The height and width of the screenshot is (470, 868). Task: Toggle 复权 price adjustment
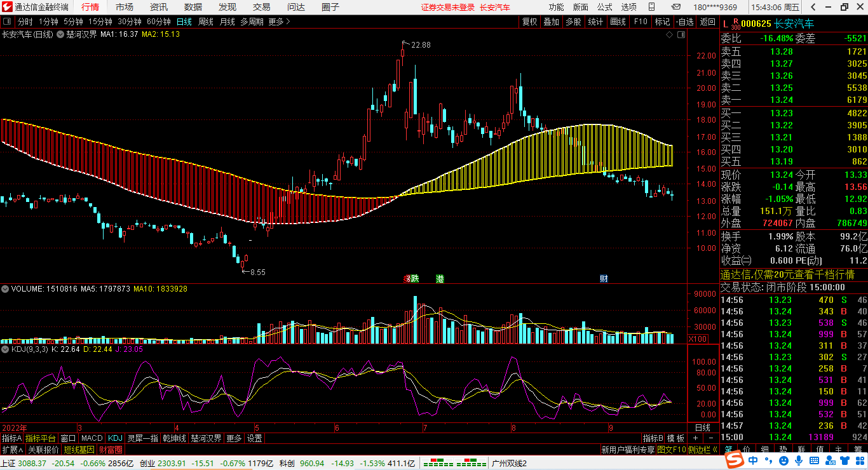[x=530, y=22]
